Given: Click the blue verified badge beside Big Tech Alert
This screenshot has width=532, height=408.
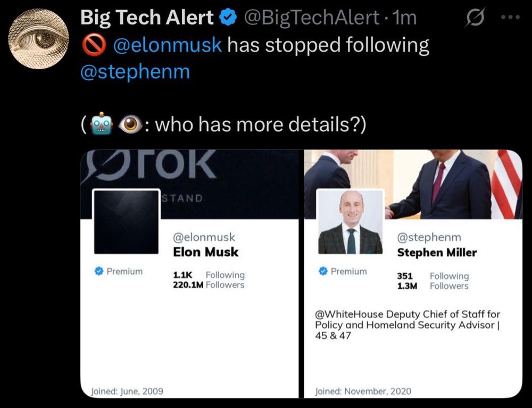Looking at the screenshot, I should point(228,18).
